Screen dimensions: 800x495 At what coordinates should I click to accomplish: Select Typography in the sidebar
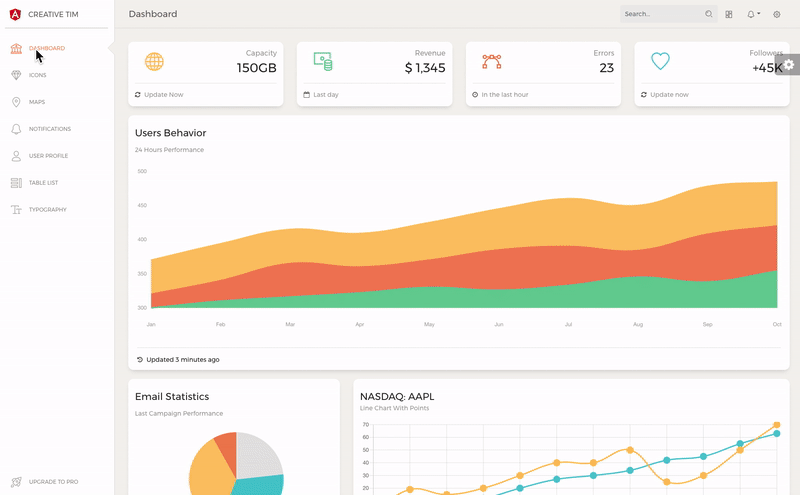point(47,210)
